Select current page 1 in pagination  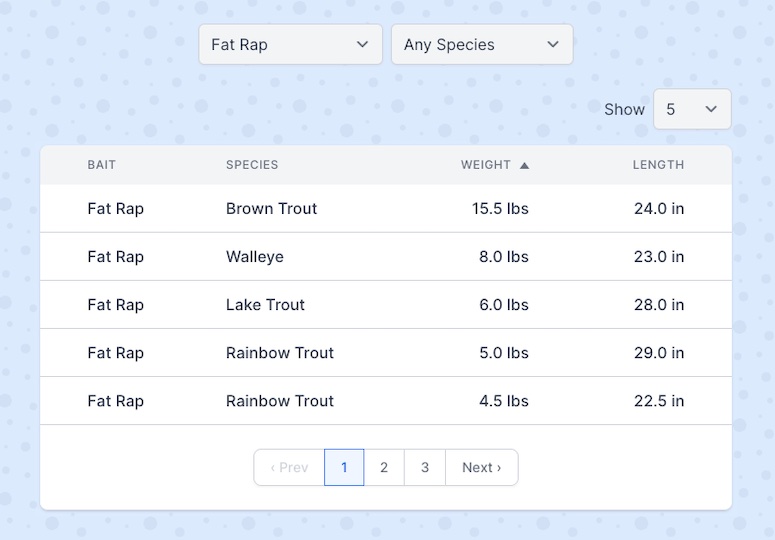pyautogui.click(x=344, y=467)
